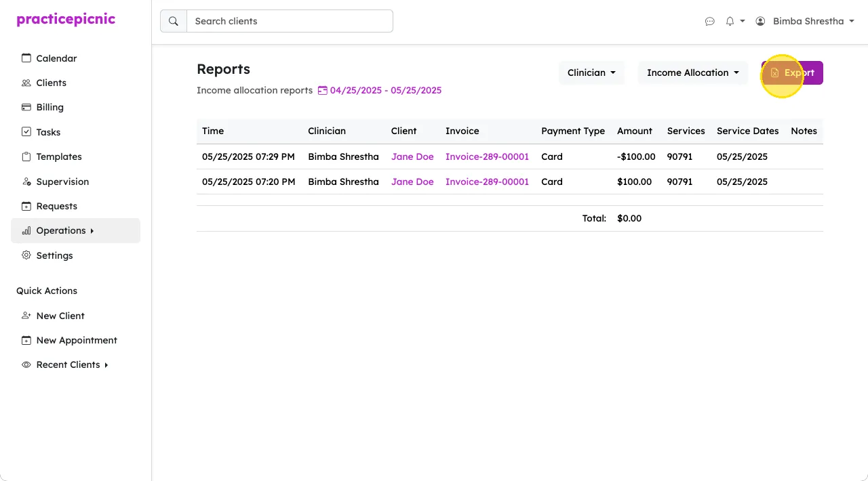Image resolution: width=868 pixels, height=481 pixels.
Task: Click the Templates clipboard icon
Action: tap(26, 156)
